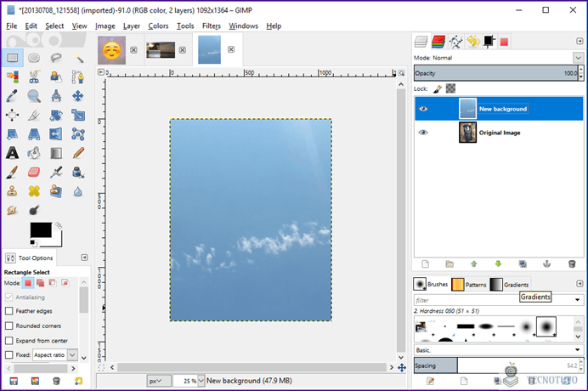588x391 pixels.
Task: Open the brush filter dropdown arrow
Action: [x=578, y=300]
